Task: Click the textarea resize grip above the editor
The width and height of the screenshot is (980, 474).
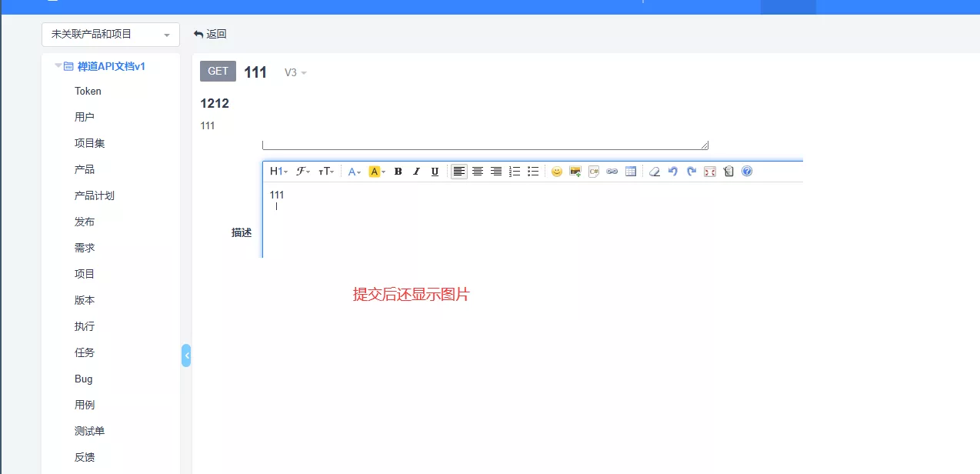Action: click(705, 145)
